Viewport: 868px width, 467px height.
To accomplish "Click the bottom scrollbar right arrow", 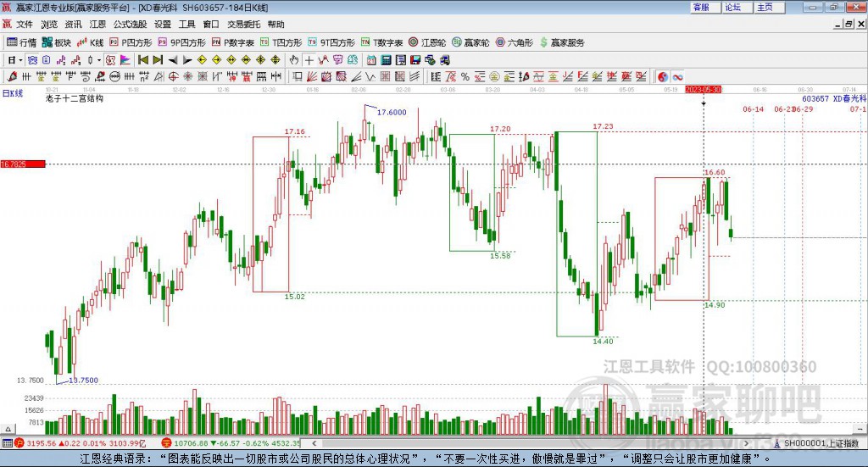I will tap(746, 443).
